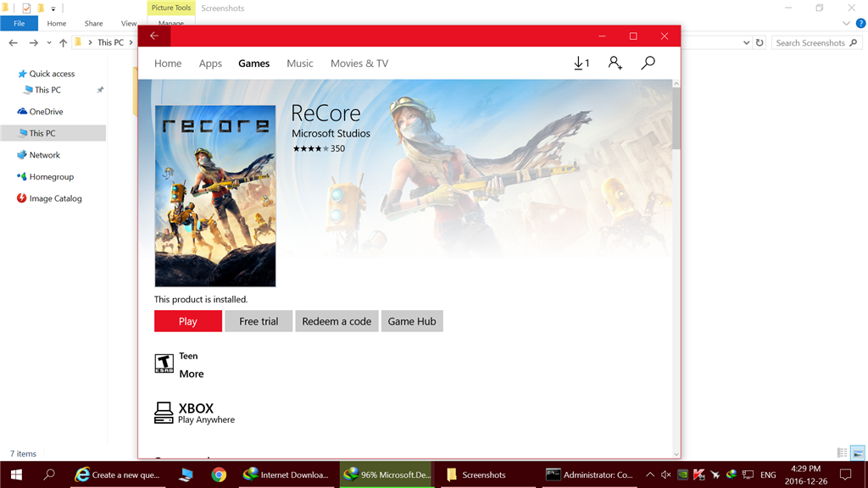Click File Explorer back navigation arrow
The height and width of the screenshot is (488, 868).
[14, 42]
